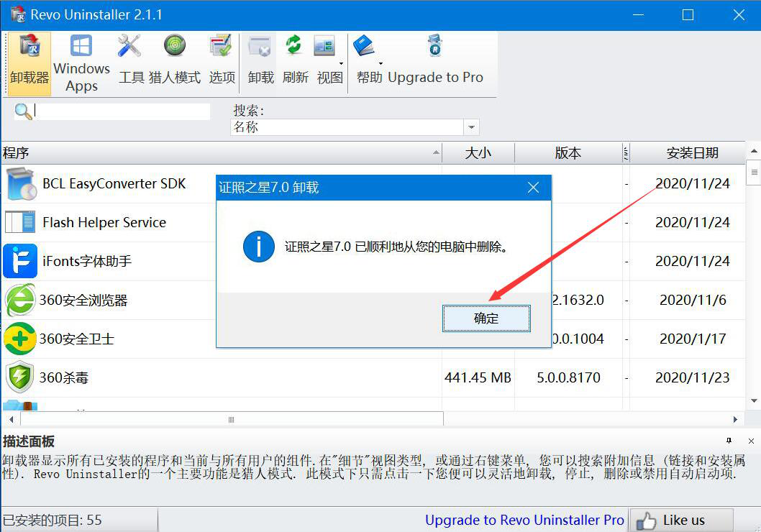This screenshot has width=761, height=532.
Task: Click 已安装的项目: 55 status text
Action: pos(53,520)
